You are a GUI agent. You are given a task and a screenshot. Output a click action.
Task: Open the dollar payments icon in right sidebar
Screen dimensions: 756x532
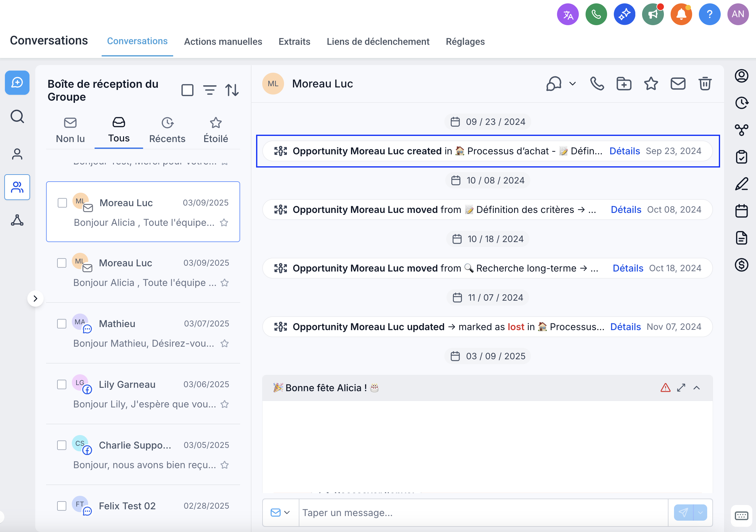[x=741, y=265]
